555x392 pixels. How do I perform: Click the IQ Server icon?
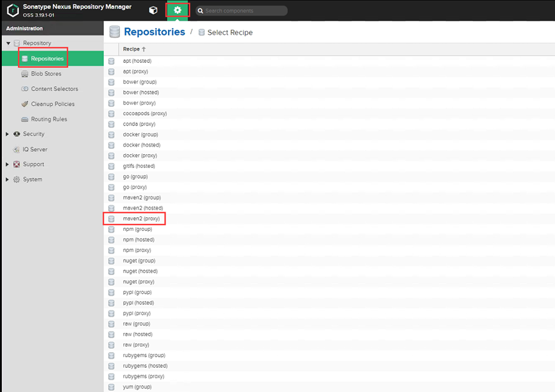pos(17,149)
